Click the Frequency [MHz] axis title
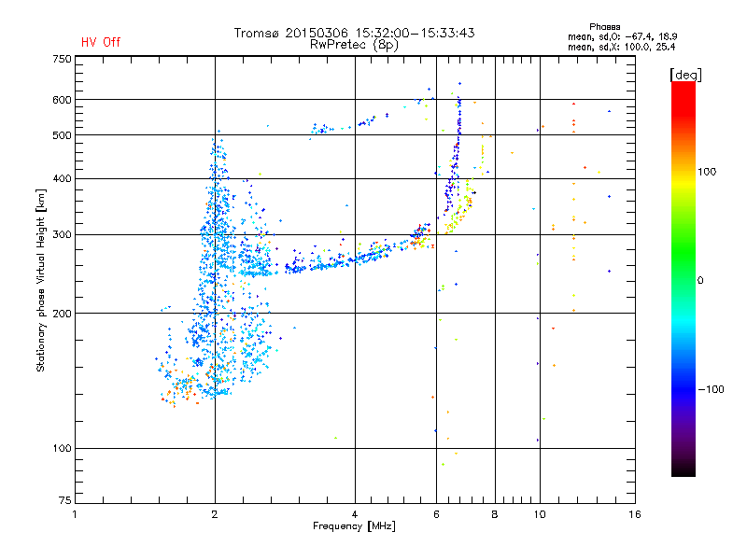Image resolution: width=747 pixels, height=560 pixels. [x=354, y=526]
